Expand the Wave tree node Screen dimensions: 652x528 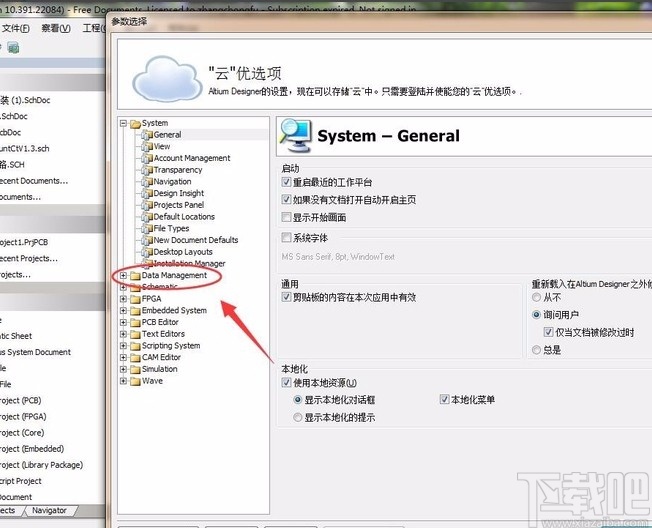tap(123, 381)
